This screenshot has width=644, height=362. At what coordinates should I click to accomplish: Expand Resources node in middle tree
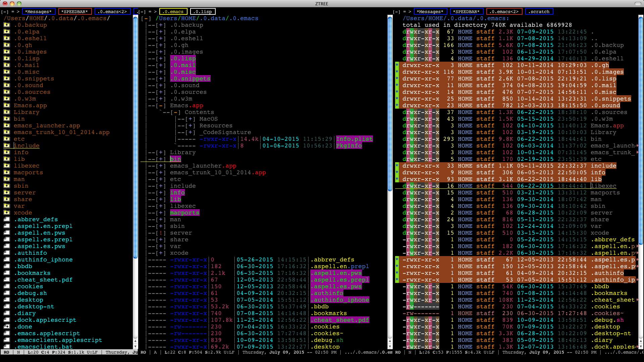point(191,126)
